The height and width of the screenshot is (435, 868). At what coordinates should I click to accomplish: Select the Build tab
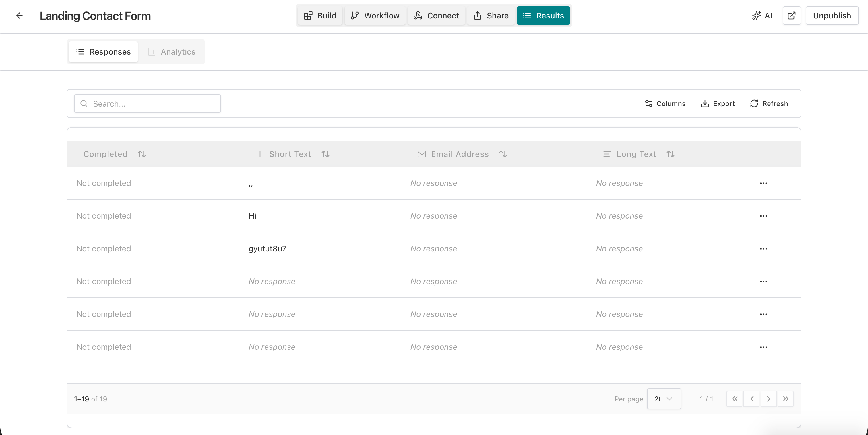tap(319, 16)
